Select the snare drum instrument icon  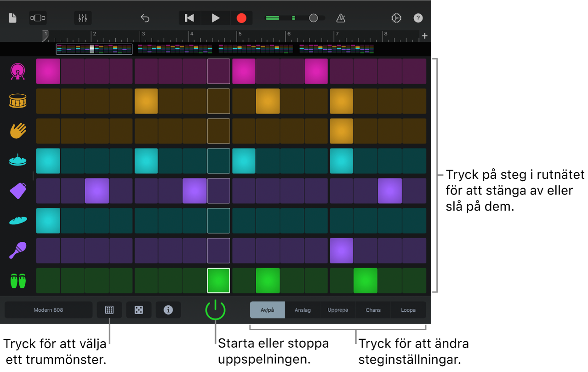click(x=17, y=101)
